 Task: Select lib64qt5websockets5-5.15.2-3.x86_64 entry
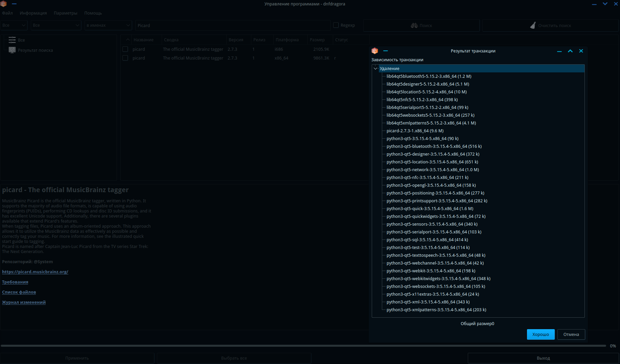tap(431, 115)
